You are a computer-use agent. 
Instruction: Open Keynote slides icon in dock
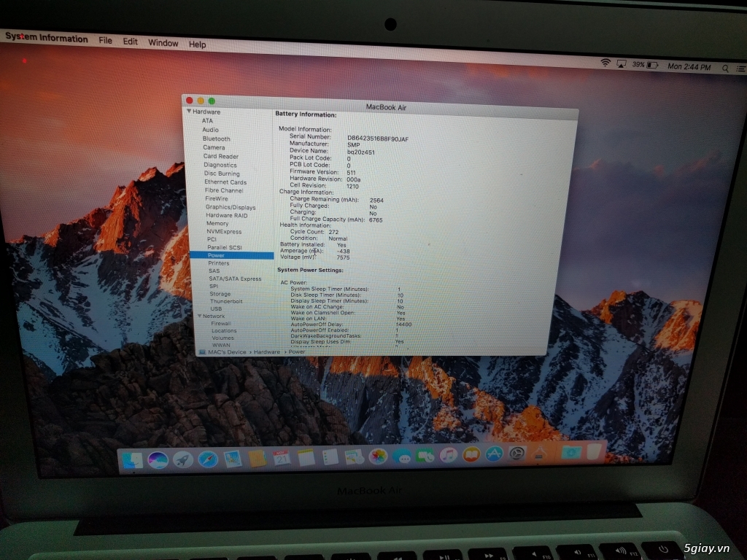pos(354,456)
